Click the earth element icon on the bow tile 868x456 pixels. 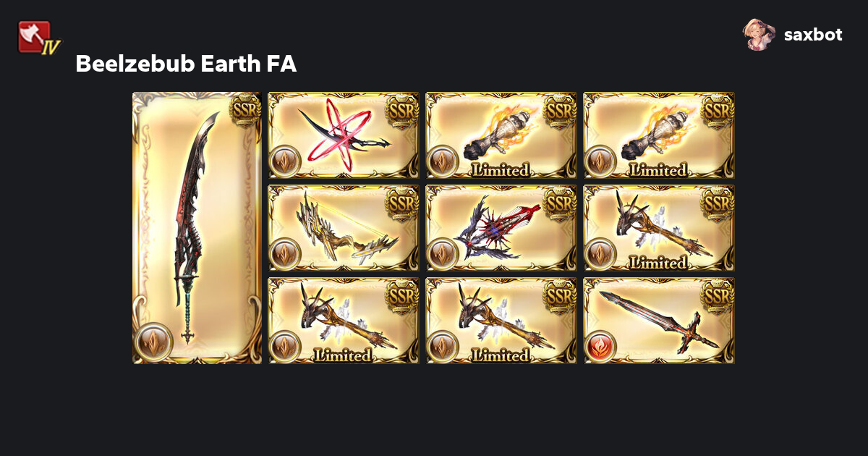286,253
